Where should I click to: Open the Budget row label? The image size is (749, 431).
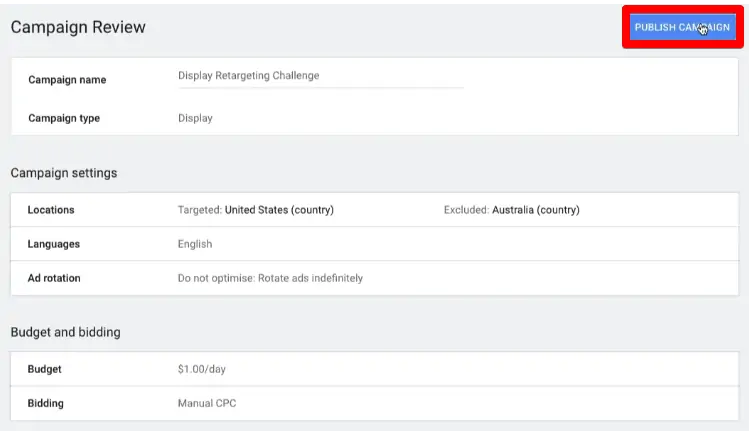pos(45,369)
